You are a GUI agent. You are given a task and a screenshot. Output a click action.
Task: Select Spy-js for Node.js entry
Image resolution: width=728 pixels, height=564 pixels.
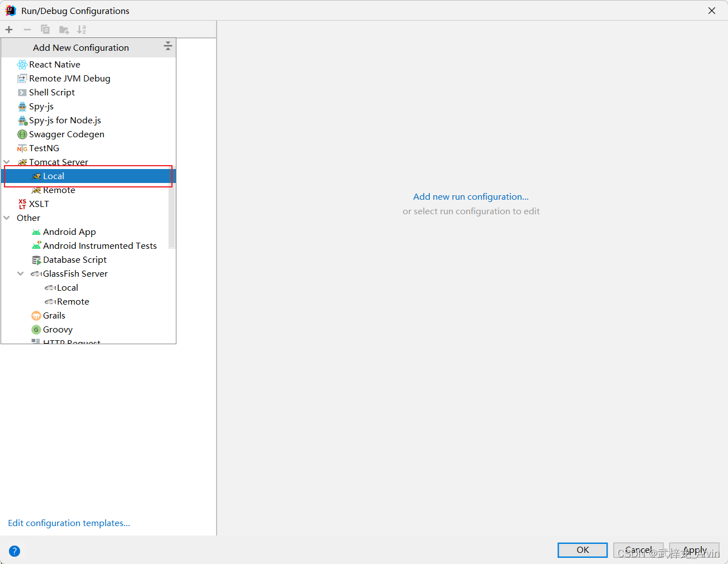[88, 120]
